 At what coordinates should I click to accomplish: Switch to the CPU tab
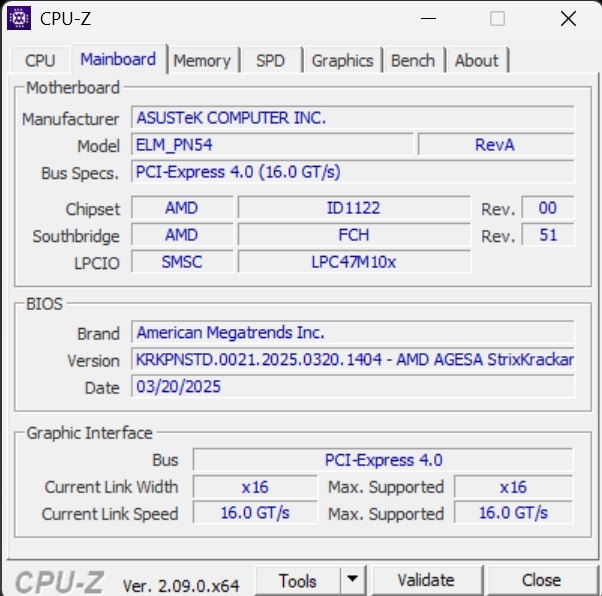coord(40,61)
